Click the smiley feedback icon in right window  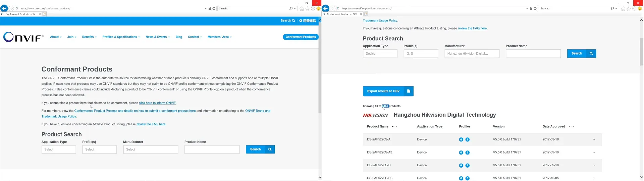pos(640,9)
